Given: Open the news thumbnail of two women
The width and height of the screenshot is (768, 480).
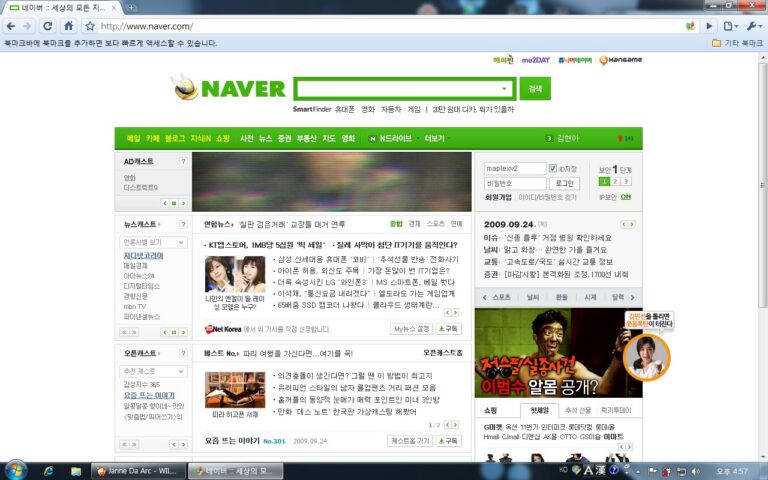Looking at the screenshot, I should [235, 274].
